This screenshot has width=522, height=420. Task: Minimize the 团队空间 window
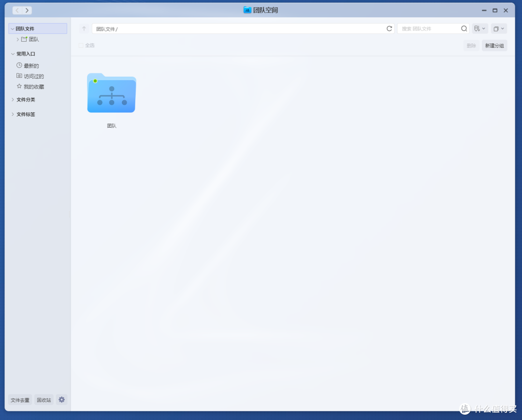pyautogui.click(x=484, y=10)
